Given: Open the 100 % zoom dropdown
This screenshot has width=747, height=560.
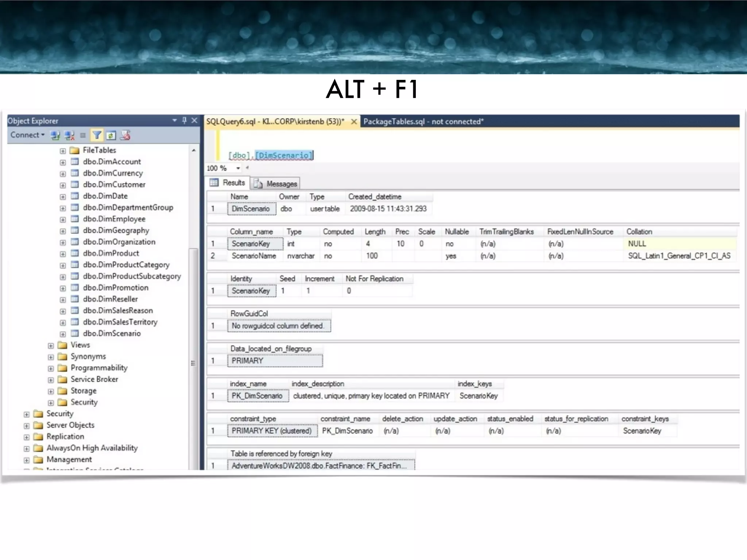Looking at the screenshot, I should pyautogui.click(x=238, y=168).
